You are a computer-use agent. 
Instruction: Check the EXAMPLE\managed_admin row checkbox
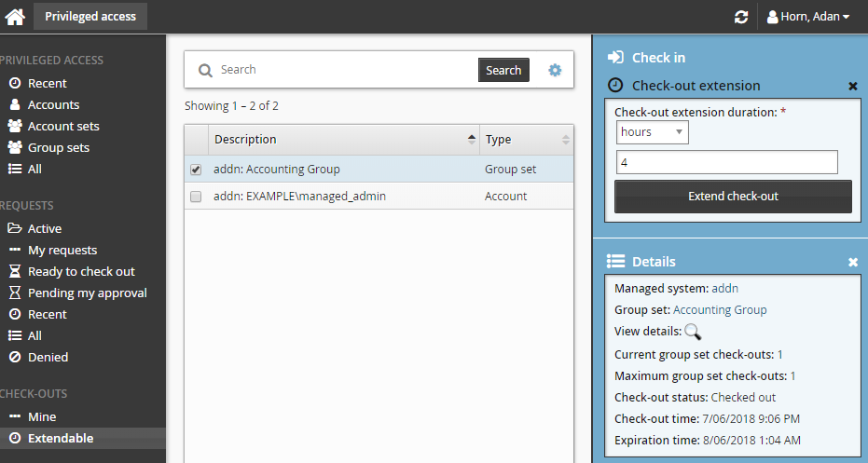point(196,197)
